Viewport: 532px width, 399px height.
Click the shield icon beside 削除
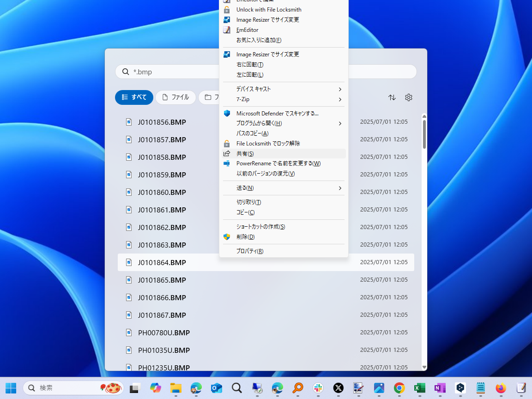coord(226,236)
